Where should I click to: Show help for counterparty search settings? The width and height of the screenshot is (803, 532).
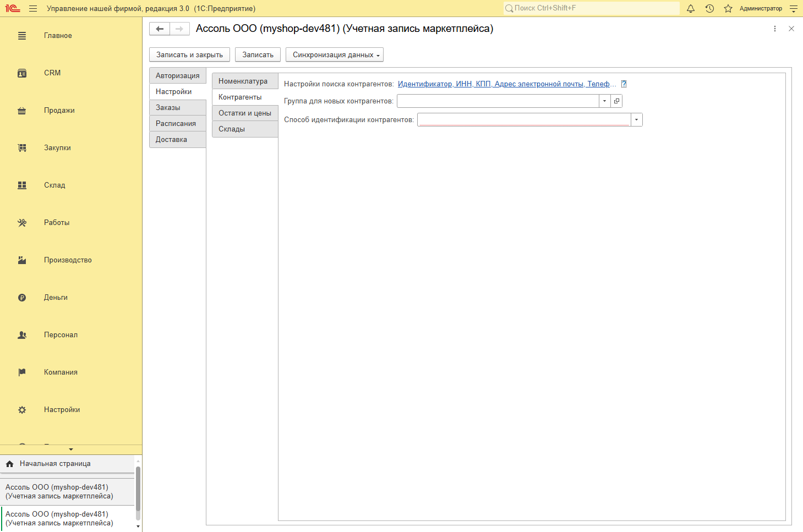(624, 84)
